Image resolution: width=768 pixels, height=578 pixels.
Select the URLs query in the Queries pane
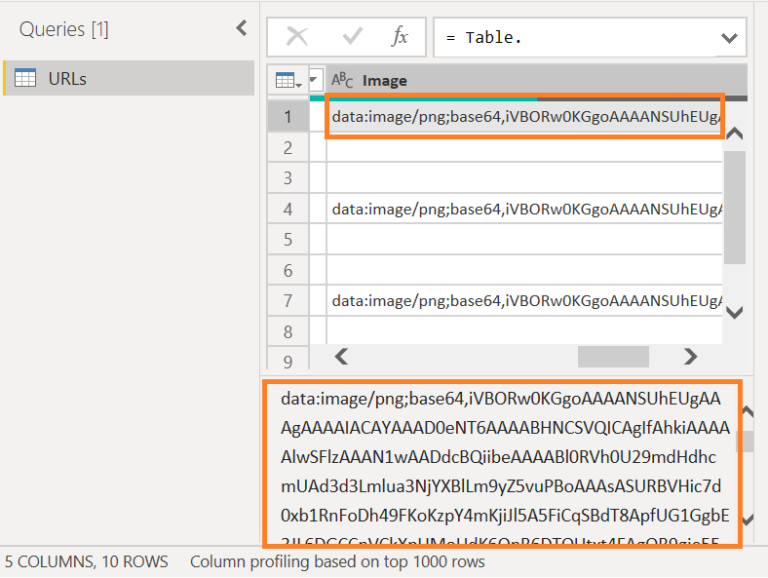pos(68,78)
